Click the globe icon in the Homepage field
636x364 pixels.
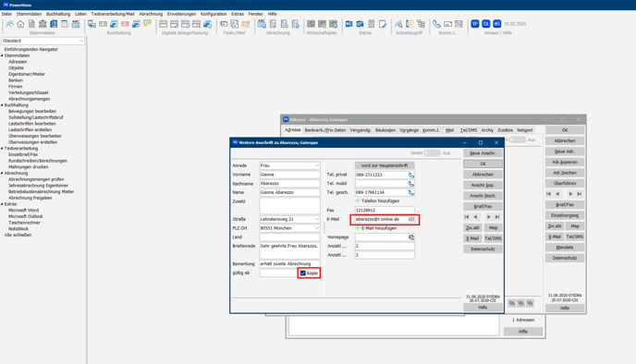tap(411, 237)
